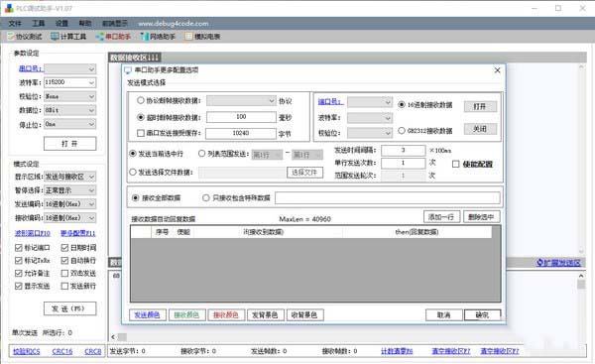Screen dimensions: 595x364
Task: Open main window 校验位 dropdown showing None
Action: (x=69, y=96)
